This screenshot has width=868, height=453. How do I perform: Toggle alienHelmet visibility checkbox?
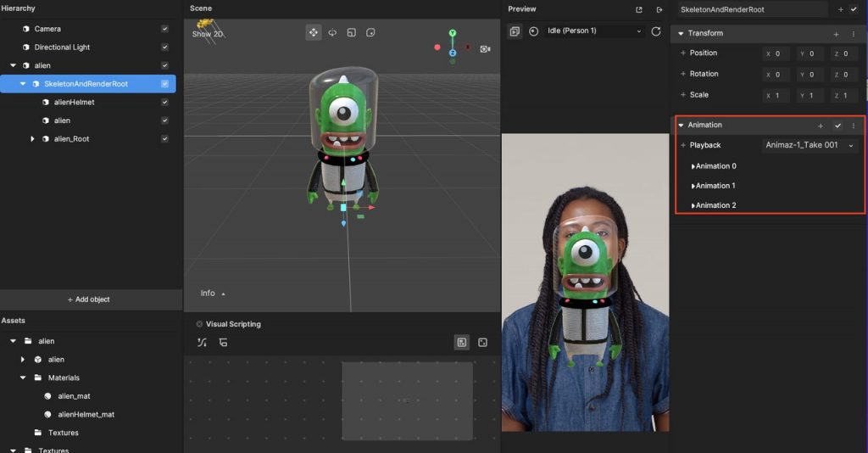coord(165,102)
